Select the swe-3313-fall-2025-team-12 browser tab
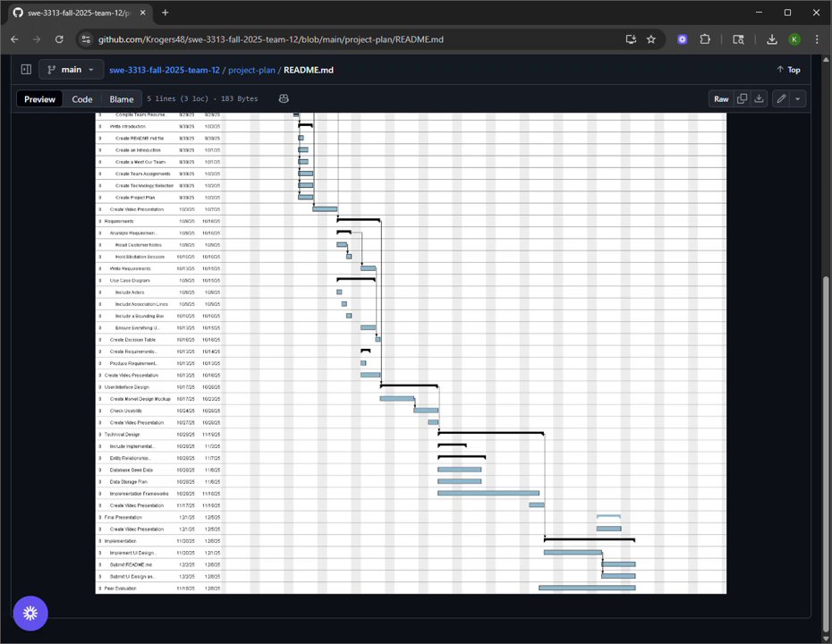This screenshot has height=644, width=832. point(80,13)
